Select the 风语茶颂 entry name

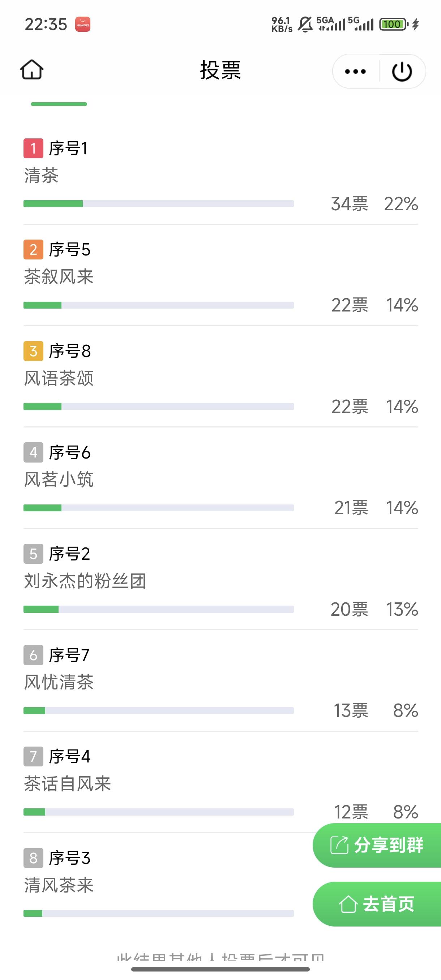click(59, 378)
